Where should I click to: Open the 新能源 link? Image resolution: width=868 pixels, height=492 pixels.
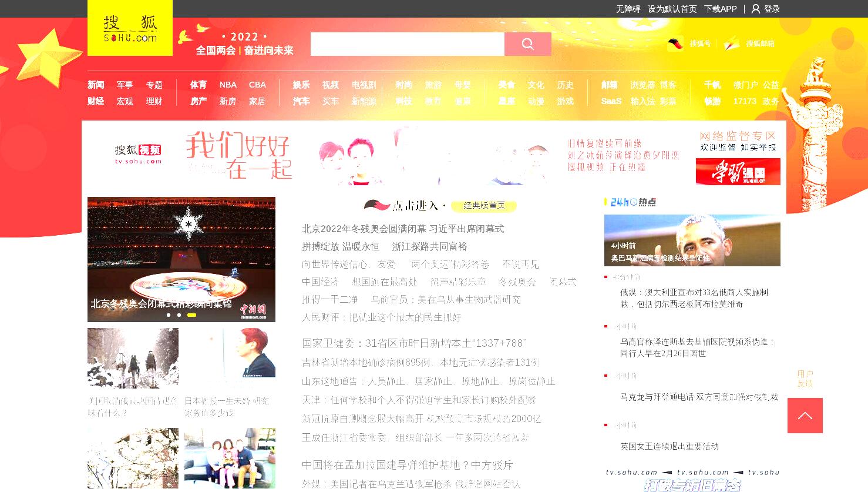pos(364,101)
